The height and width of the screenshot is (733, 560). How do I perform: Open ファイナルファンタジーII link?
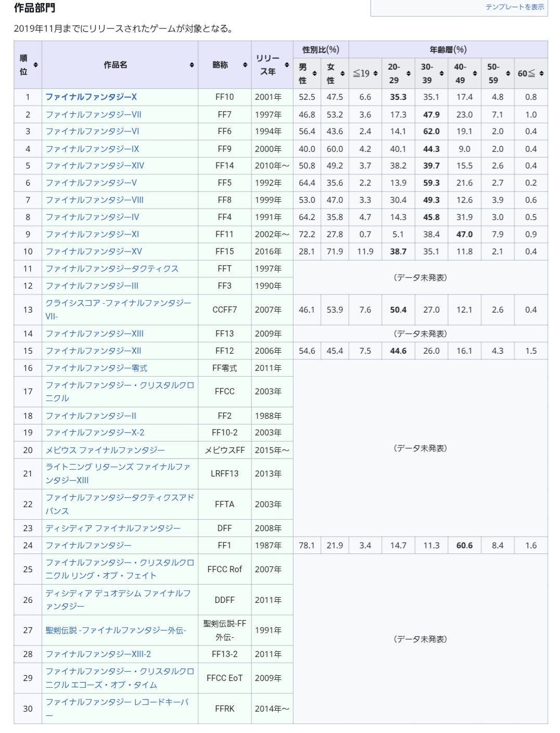[x=91, y=416]
